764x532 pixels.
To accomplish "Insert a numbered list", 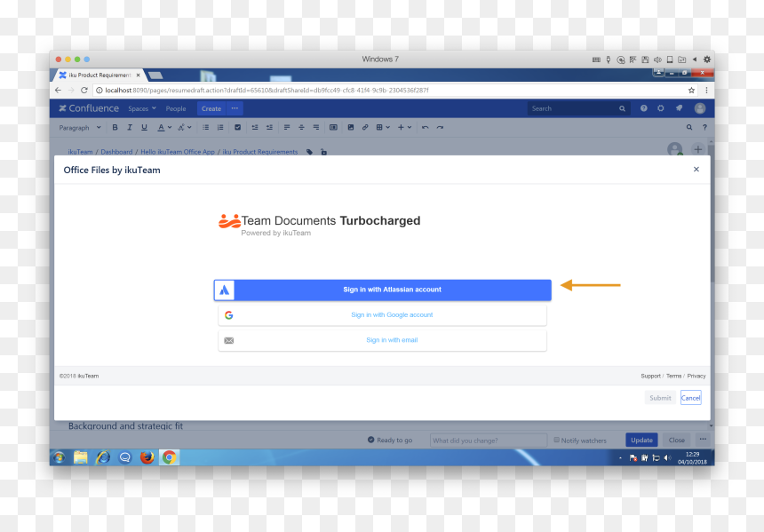I will pos(220,128).
